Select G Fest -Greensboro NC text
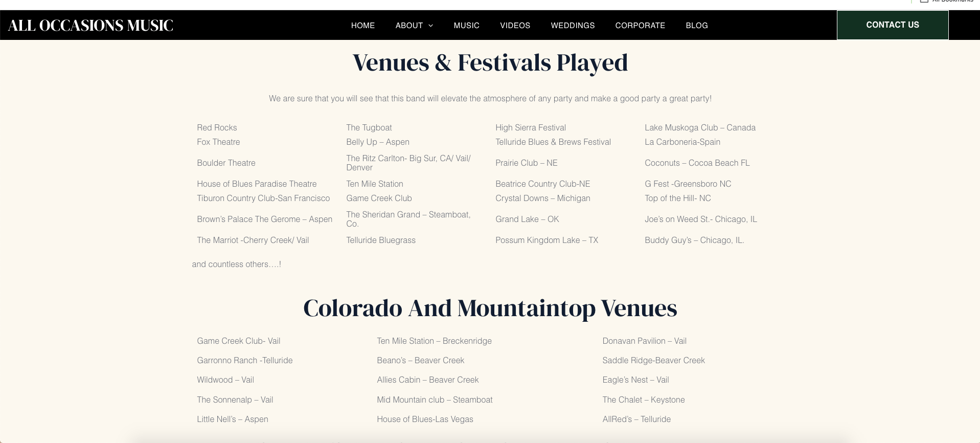This screenshot has height=443, width=980. pyautogui.click(x=688, y=184)
